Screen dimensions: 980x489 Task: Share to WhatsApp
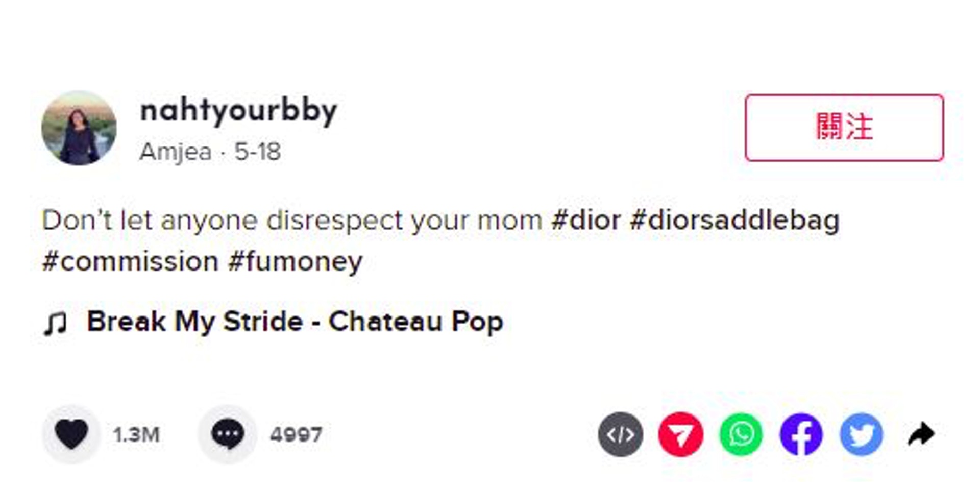[x=741, y=434]
